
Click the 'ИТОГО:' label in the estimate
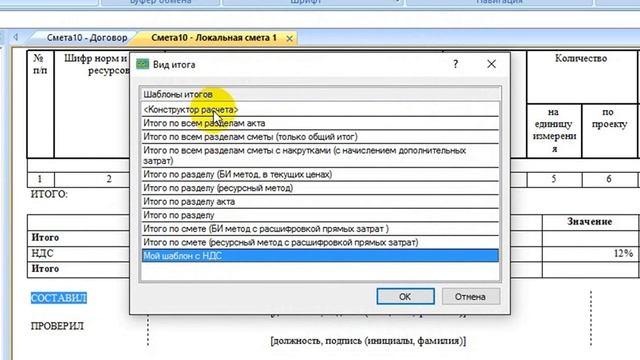coord(49,194)
